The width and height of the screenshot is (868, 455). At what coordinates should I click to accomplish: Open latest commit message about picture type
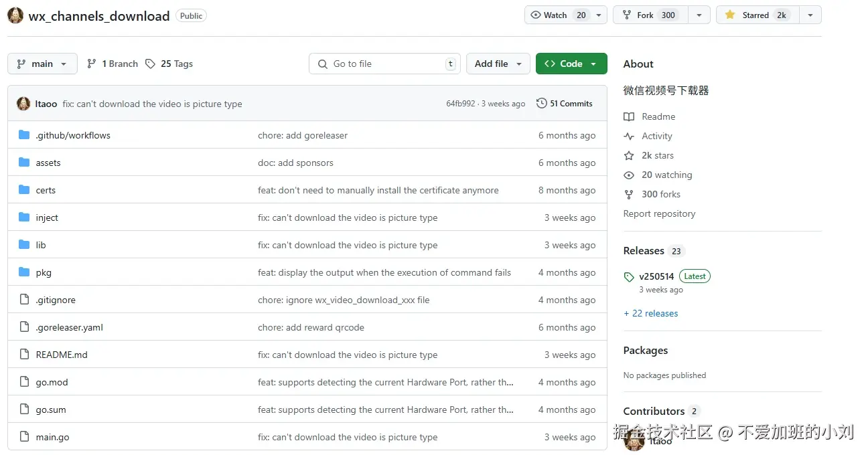point(152,104)
